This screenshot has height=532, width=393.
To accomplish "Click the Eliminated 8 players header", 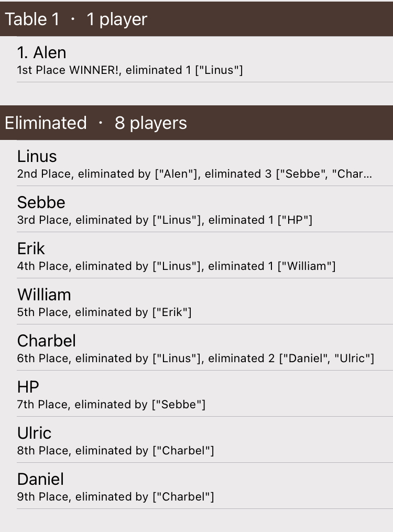I will [196, 123].
